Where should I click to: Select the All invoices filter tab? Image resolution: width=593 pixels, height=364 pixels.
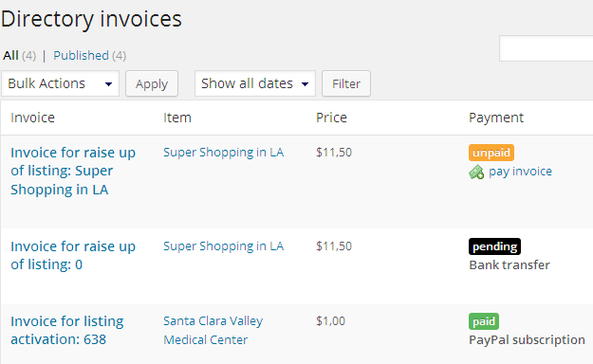click(x=10, y=56)
